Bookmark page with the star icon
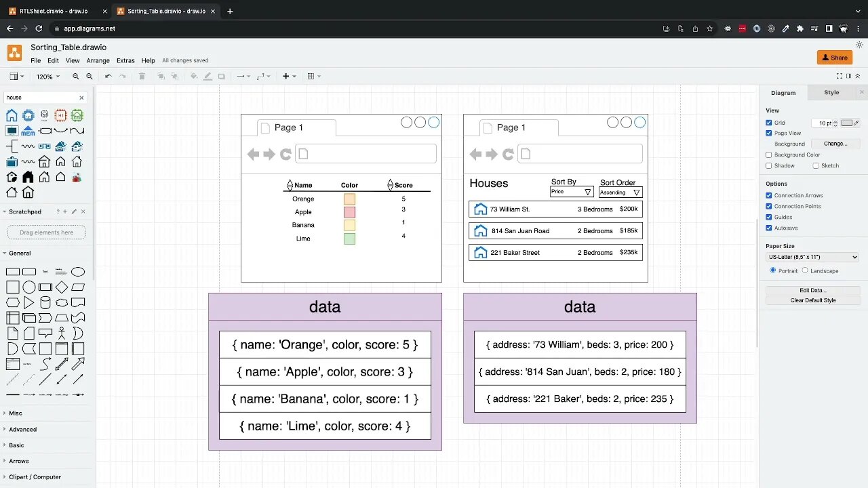 710,28
